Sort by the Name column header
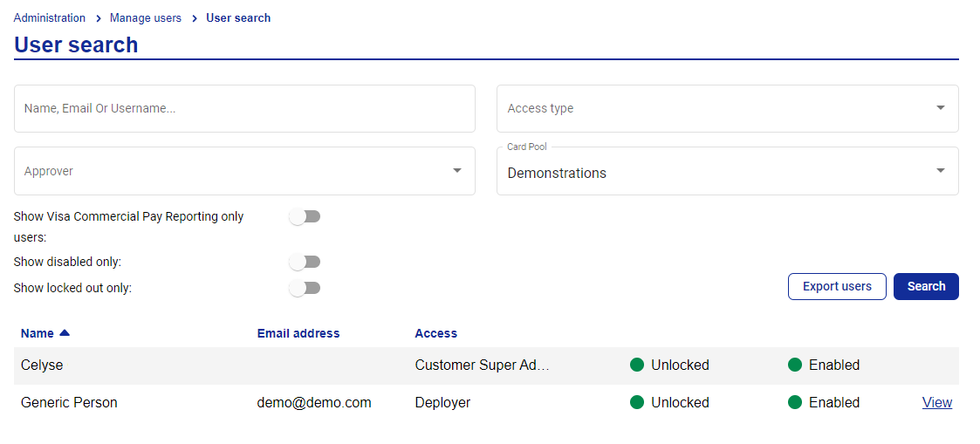 pyautogui.click(x=38, y=333)
